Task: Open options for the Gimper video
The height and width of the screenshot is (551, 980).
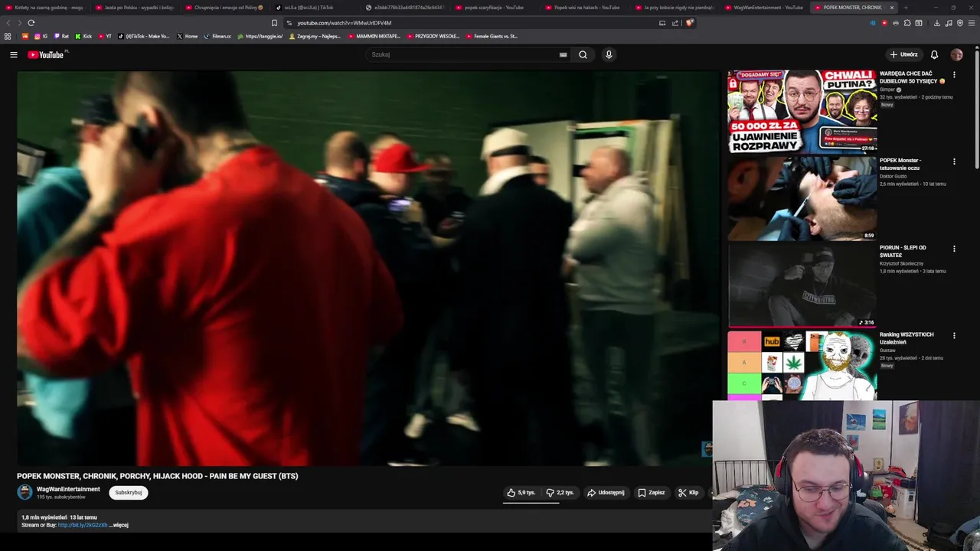Action: pos(954,75)
